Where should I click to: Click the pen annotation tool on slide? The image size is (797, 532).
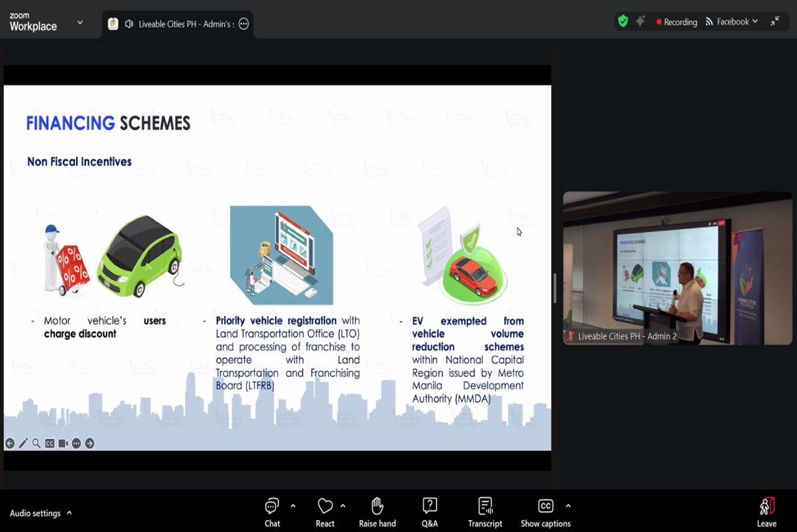pyautogui.click(x=23, y=444)
